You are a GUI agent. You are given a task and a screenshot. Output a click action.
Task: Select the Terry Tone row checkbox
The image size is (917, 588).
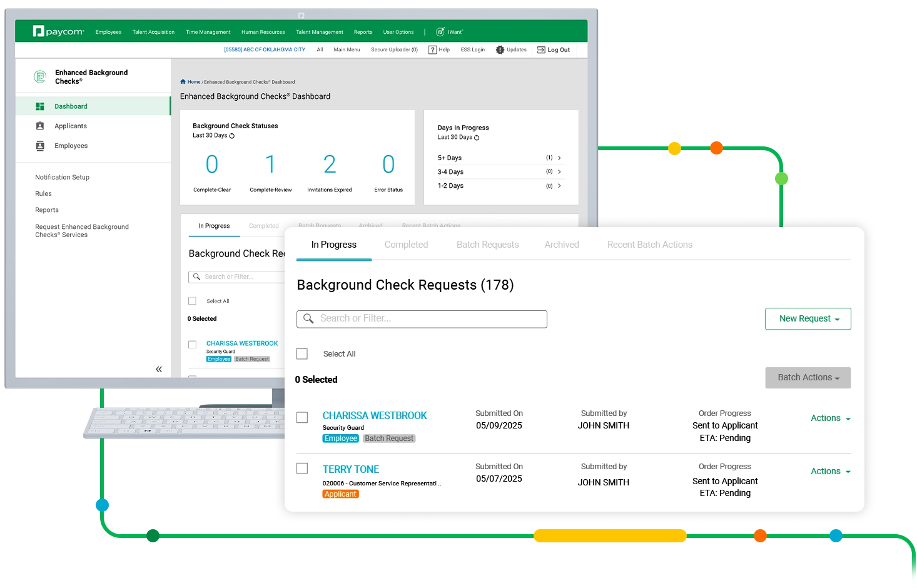tap(302, 469)
